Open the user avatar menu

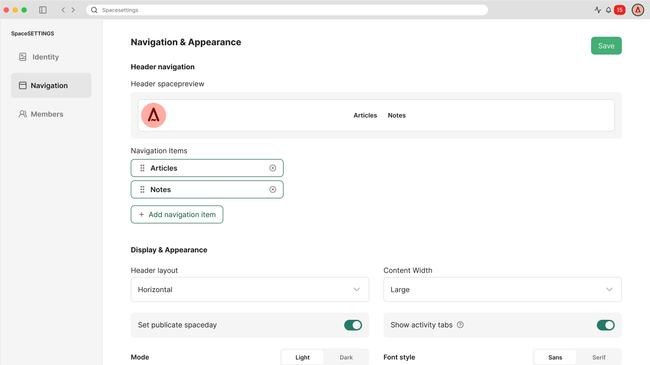click(638, 10)
